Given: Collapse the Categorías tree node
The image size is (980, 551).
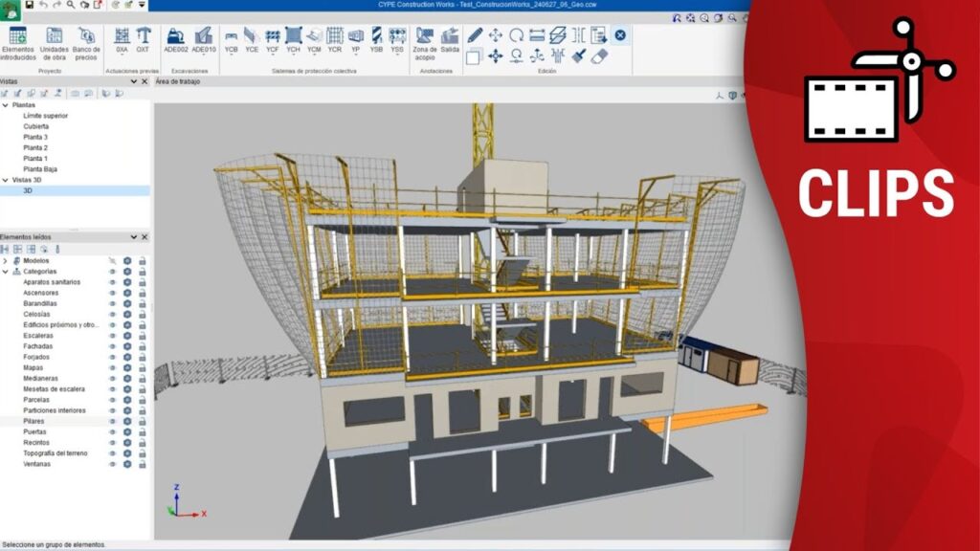Looking at the screenshot, I should (x=6, y=271).
